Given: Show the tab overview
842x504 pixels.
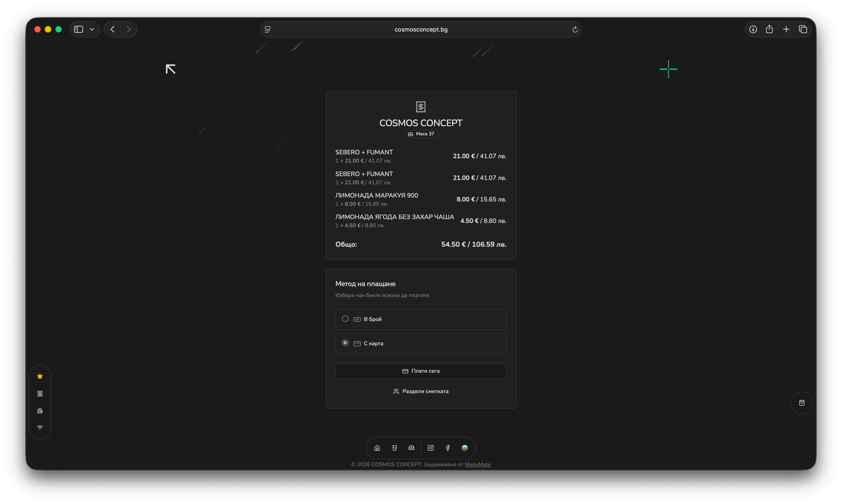Looking at the screenshot, I should (x=803, y=29).
